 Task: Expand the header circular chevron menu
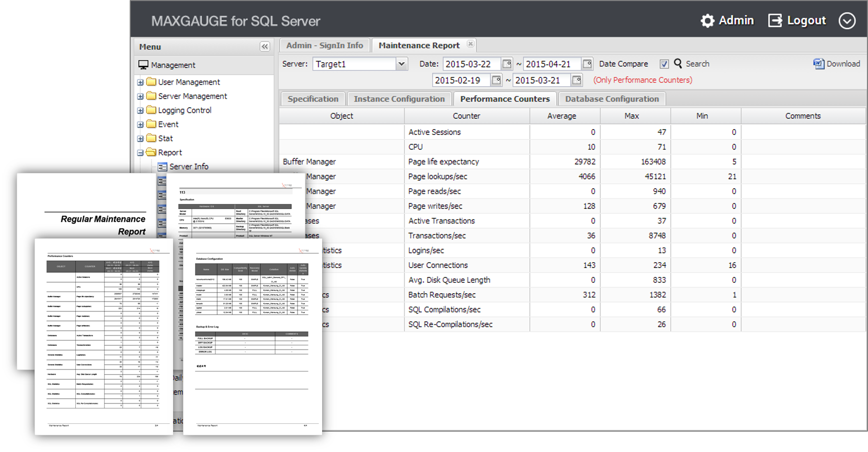pos(847,20)
